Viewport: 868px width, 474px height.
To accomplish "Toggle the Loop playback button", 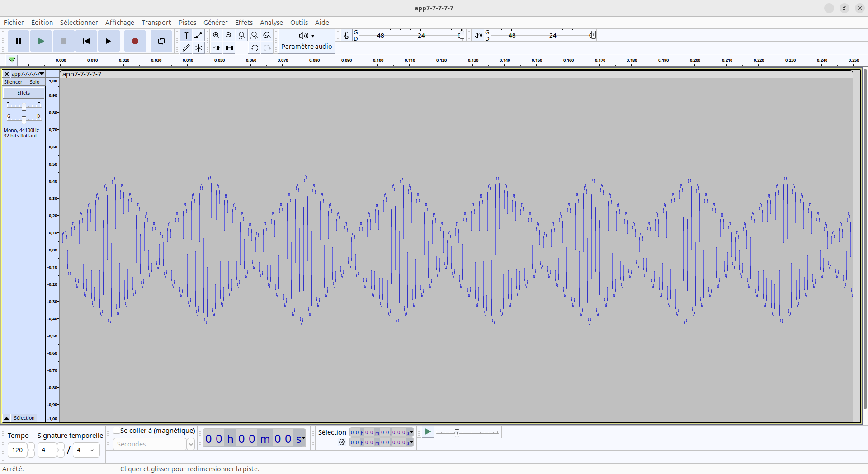I will click(161, 41).
